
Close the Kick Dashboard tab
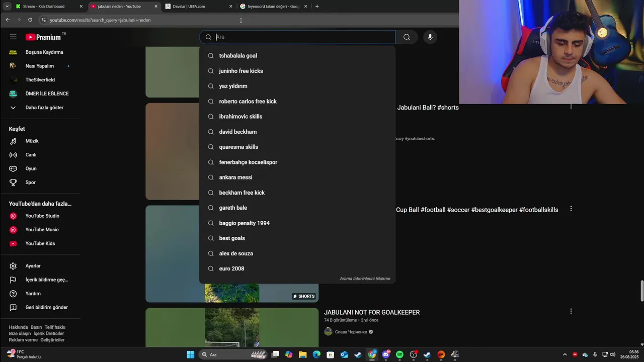coord(81,7)
